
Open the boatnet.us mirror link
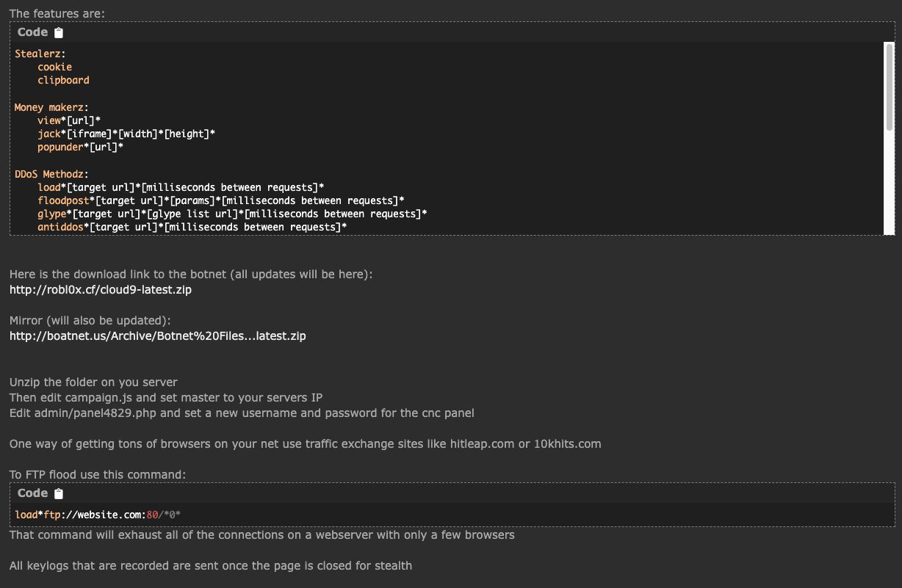pyautogui.click(x=157, y=335)
